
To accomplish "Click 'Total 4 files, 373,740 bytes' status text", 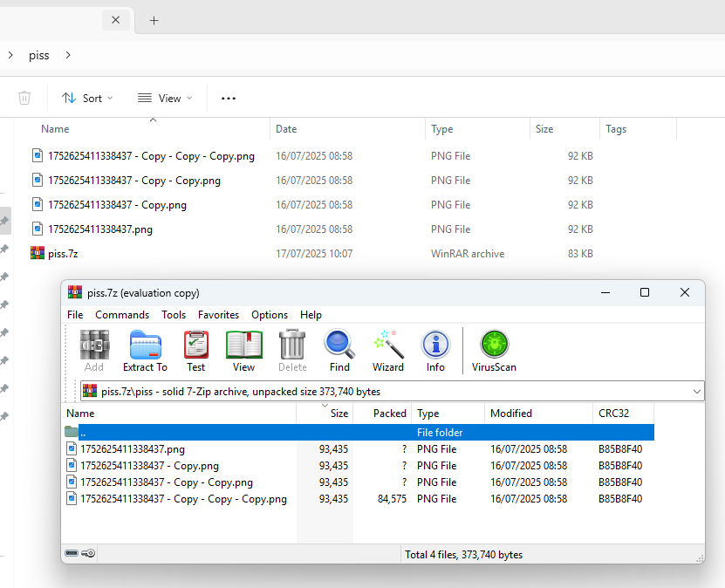I will (463, 555).
